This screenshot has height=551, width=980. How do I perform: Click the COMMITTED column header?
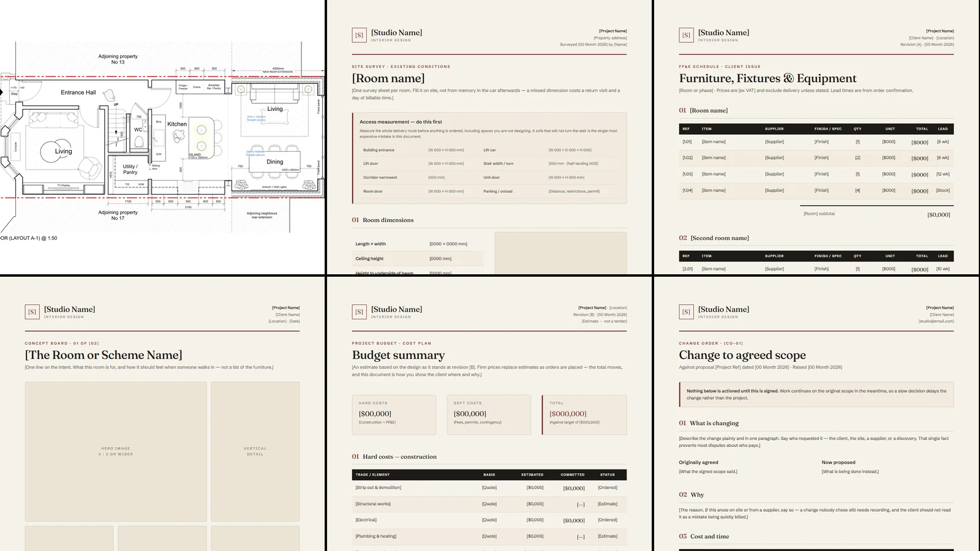[573, 474]
